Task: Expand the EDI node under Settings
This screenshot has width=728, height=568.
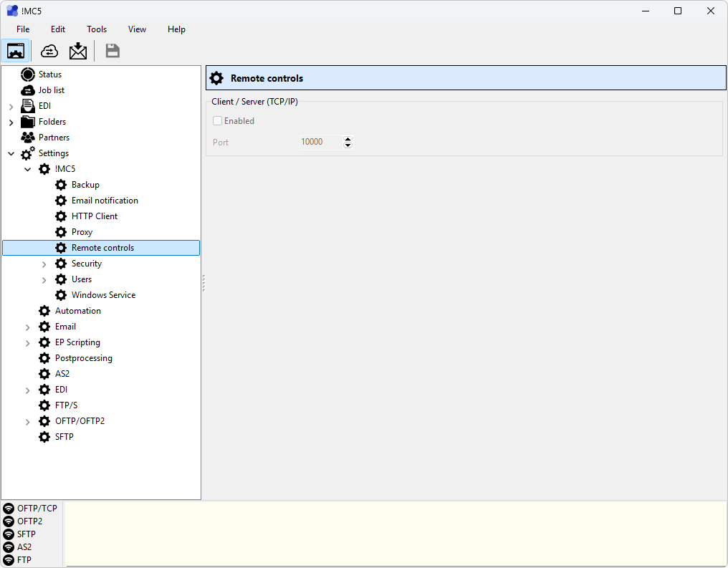Action: (x=27, y=391)
